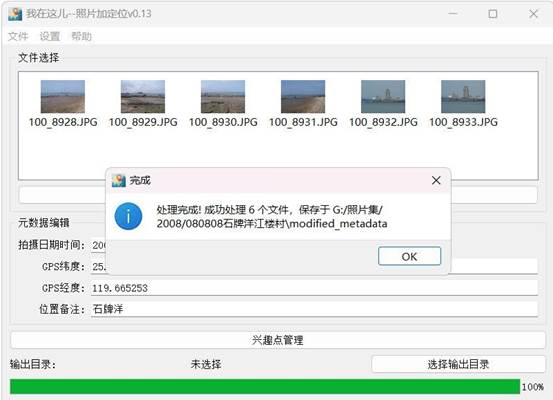Open the 帮助 menu
The height and width of the screenshot is (400, 553).
click(81, 36)
